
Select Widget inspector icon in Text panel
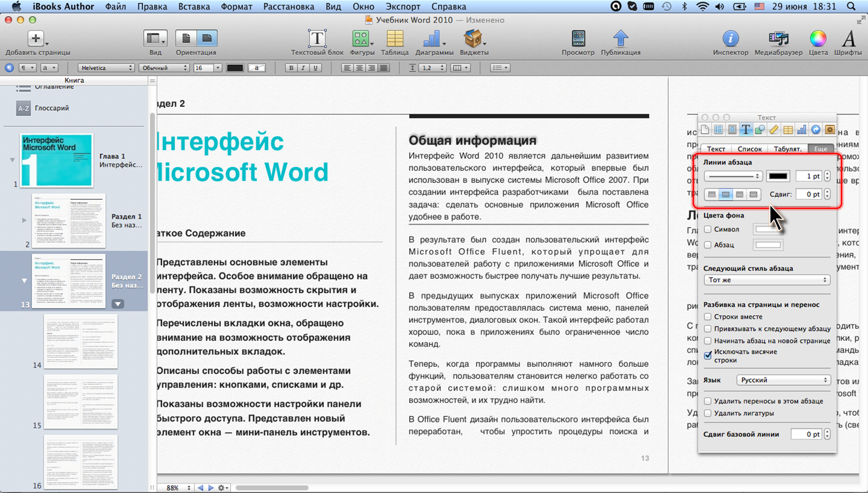click(830, 130)
